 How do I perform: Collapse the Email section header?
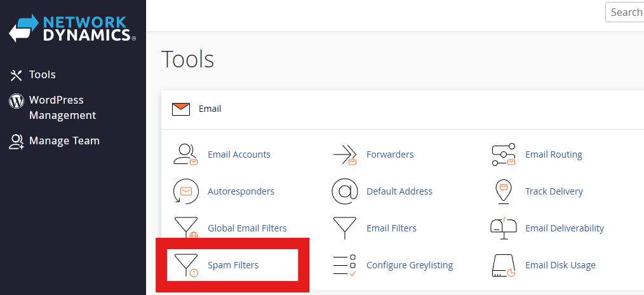point(210,109)
